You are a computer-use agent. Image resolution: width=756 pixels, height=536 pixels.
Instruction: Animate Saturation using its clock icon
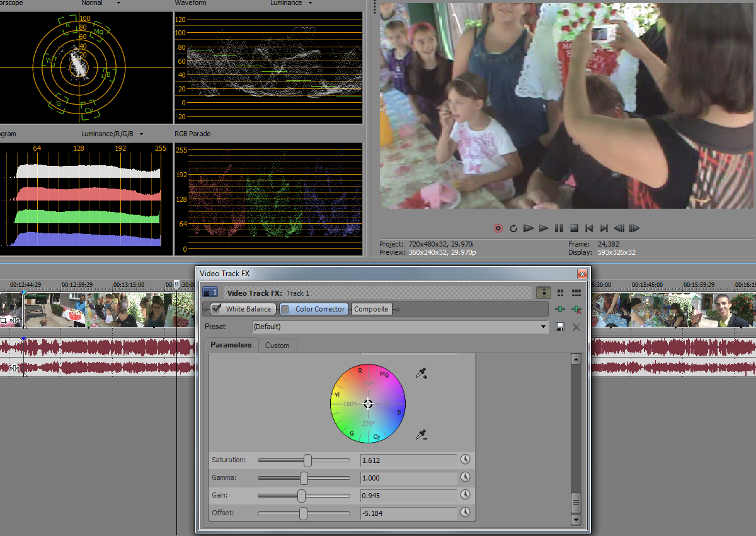pyautogui.click(x=466, y=460)
